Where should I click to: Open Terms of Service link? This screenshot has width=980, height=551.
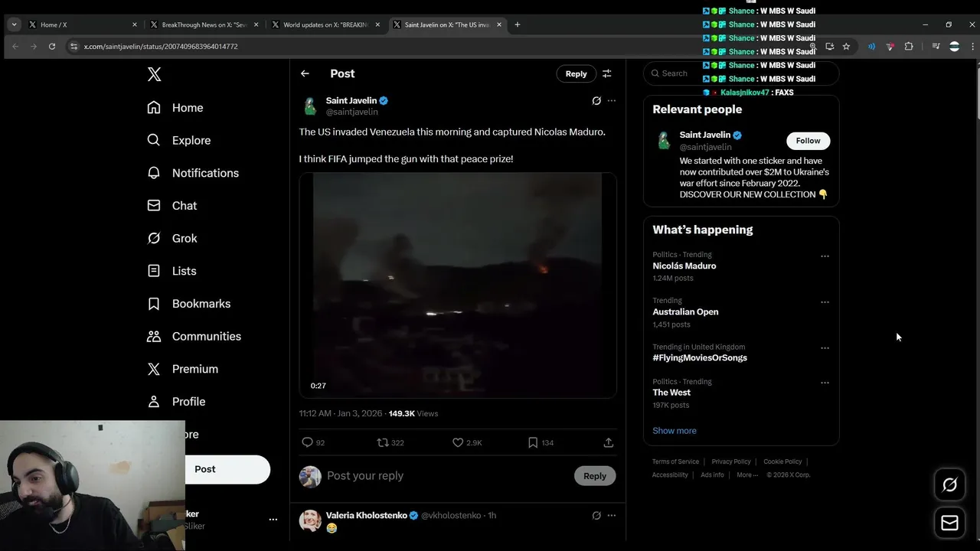coord(675,461)
